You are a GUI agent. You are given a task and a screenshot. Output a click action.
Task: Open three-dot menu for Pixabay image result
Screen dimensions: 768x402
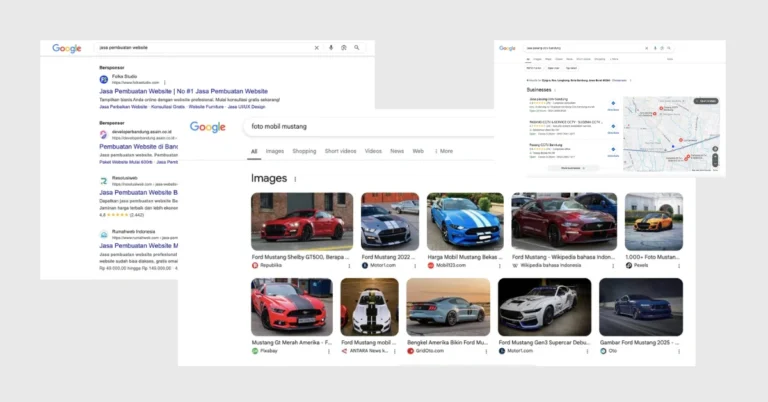coord(329,351)
